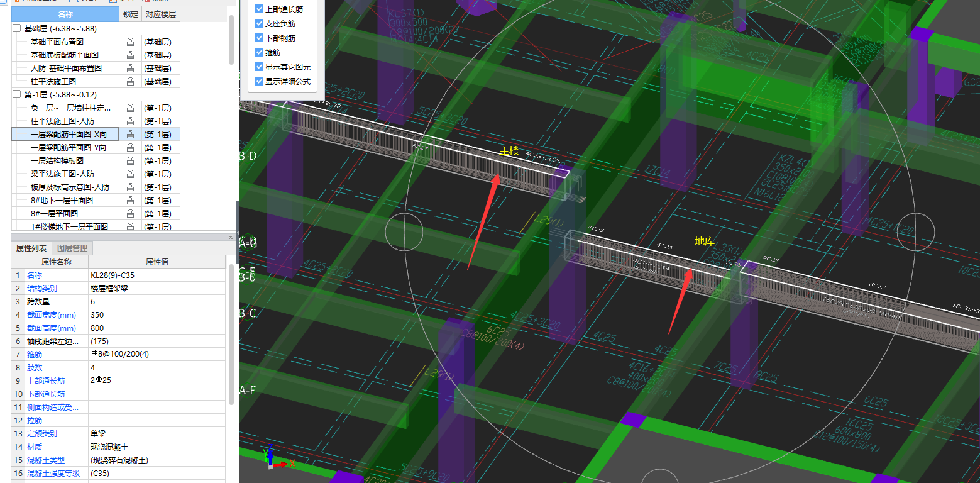Edit 上部通长筋 value 2⌀25
This screenshot has height=483, width=980.
(157, 380)
